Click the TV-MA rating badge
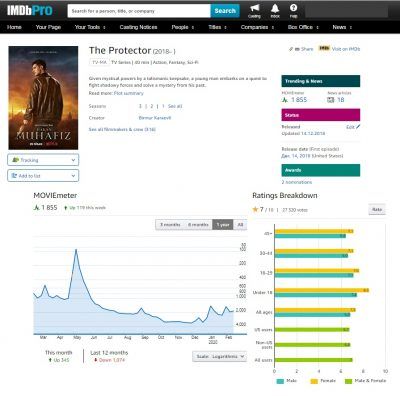Viewport: 400px width, 396px height. [x=99, y=62]
